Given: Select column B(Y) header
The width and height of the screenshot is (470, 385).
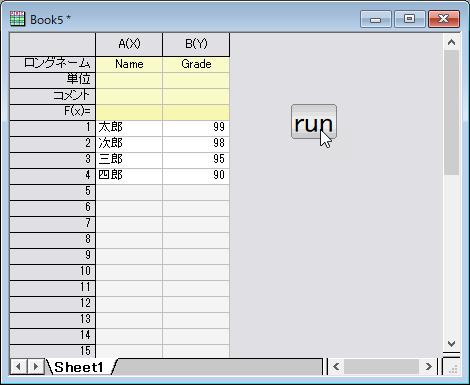Looking at the screenshot, I should [x=196, y=44].
